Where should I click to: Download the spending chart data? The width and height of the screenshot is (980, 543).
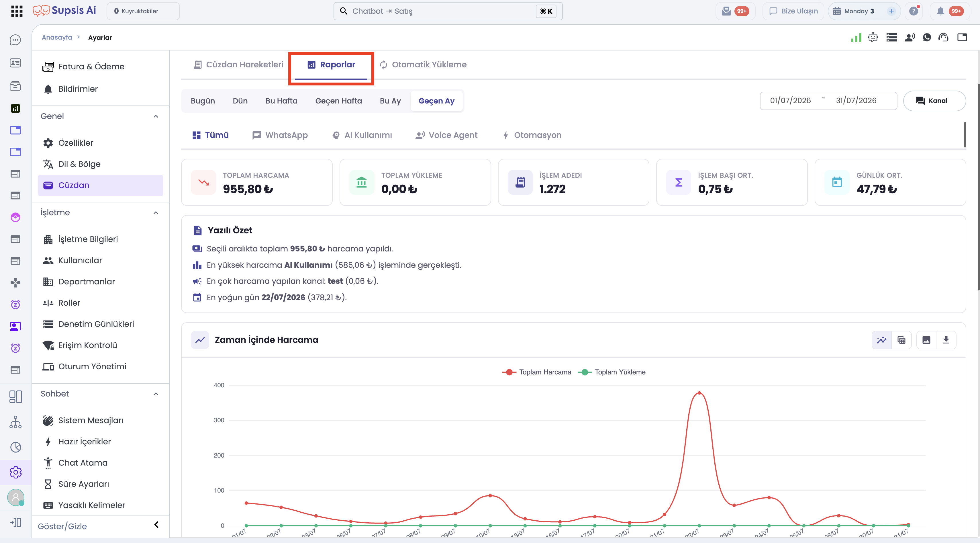(x=946, y=340)
